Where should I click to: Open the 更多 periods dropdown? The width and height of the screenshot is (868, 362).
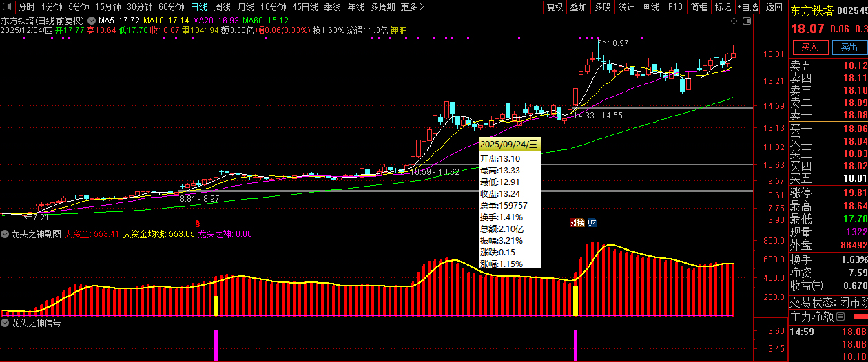412,7
